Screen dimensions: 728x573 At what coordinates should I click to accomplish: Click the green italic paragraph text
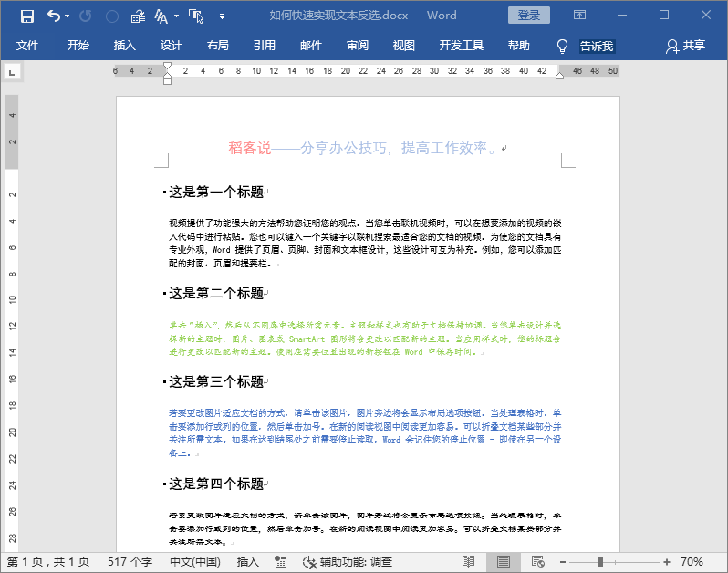[x=365, y=338]
